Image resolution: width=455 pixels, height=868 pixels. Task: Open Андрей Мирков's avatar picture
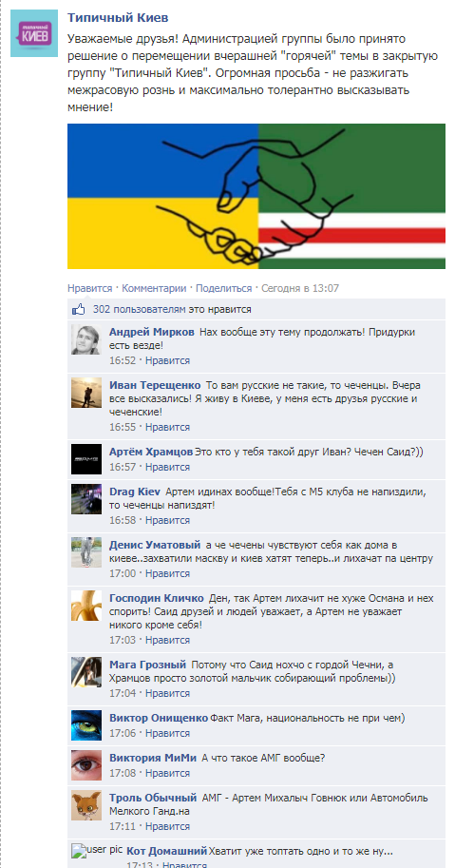click(x=85, y=339)
